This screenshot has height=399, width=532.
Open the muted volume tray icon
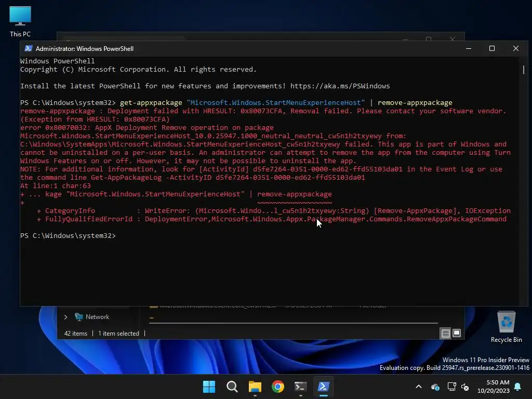click(x=465, y=387)
